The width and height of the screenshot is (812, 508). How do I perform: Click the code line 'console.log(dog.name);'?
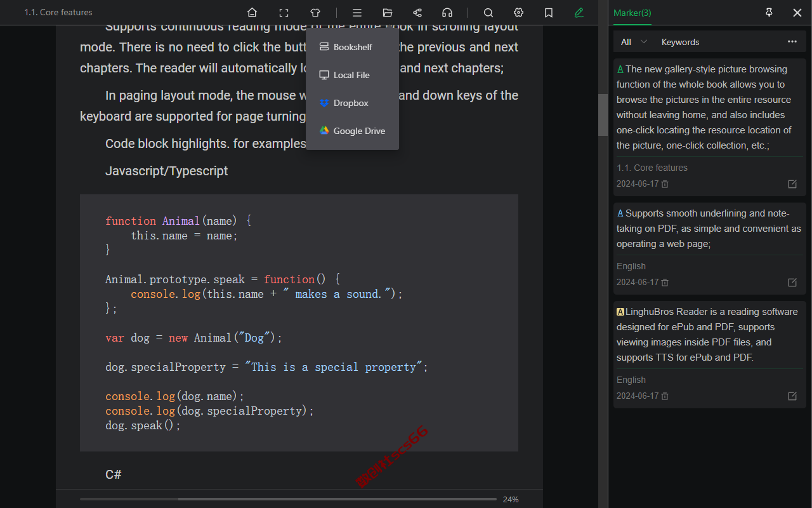point(174,396)
